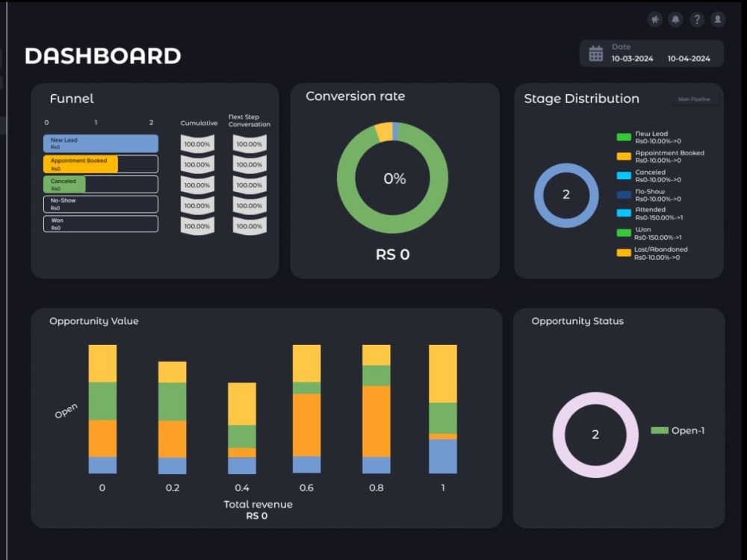The image size is (747, 560).
Task: Open the notifications bell
Action: tap(675, 19)
